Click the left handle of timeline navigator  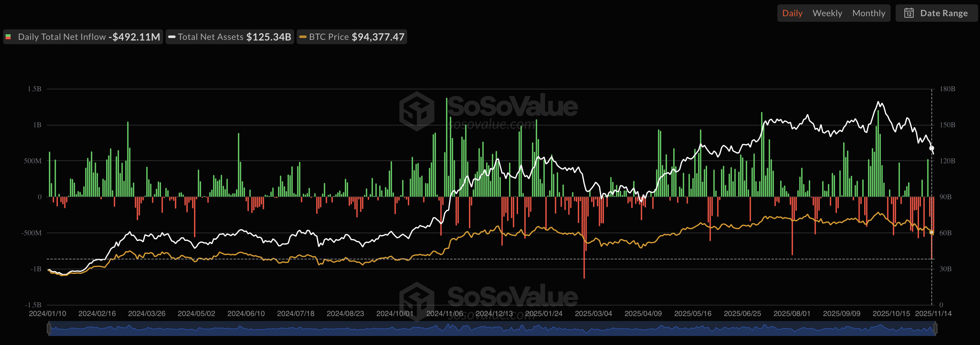[49, 328]
